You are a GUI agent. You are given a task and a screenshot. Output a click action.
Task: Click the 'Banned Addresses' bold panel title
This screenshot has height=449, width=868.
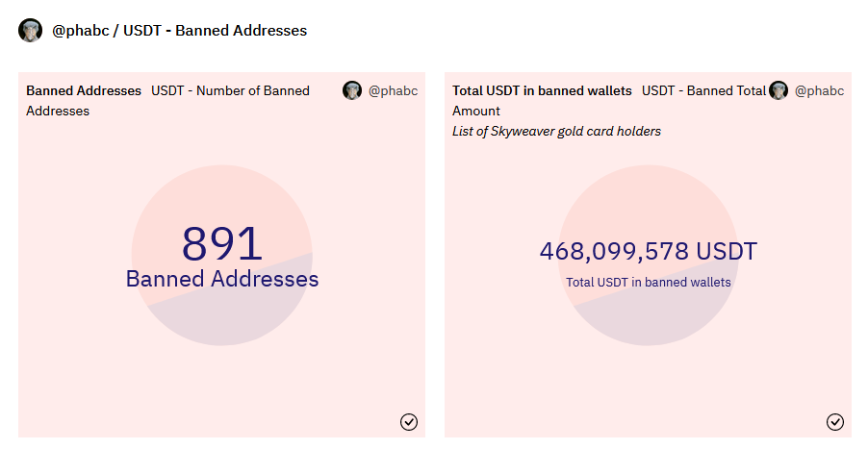[x=84, y=90]
